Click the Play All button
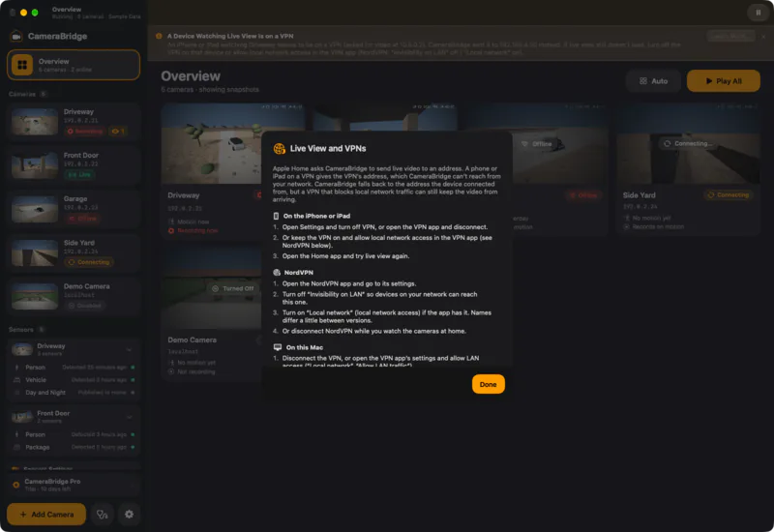The width and height of the screenshot is (774, 532). 723,81
